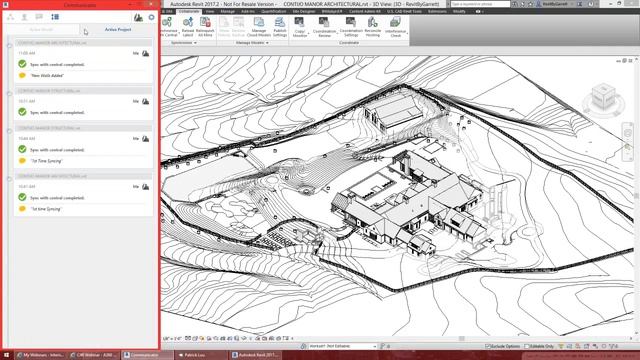Screen dimensions: 640x360
Task: Select the Copy/Monitor tool
Action: point(300,27)
